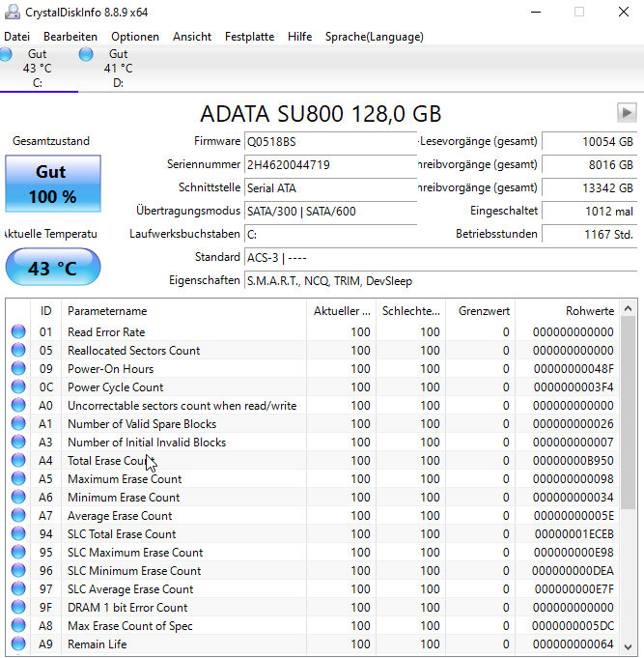Open the Bearbeiten menu
The height and width of the screenshot is (658, 644).
tap(70, 37)
